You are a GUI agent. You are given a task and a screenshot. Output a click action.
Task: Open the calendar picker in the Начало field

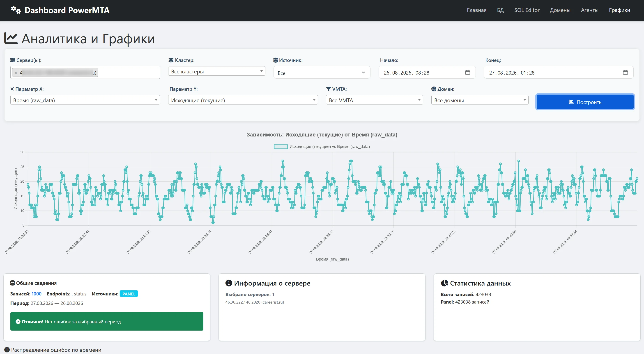tap(467, 72)
